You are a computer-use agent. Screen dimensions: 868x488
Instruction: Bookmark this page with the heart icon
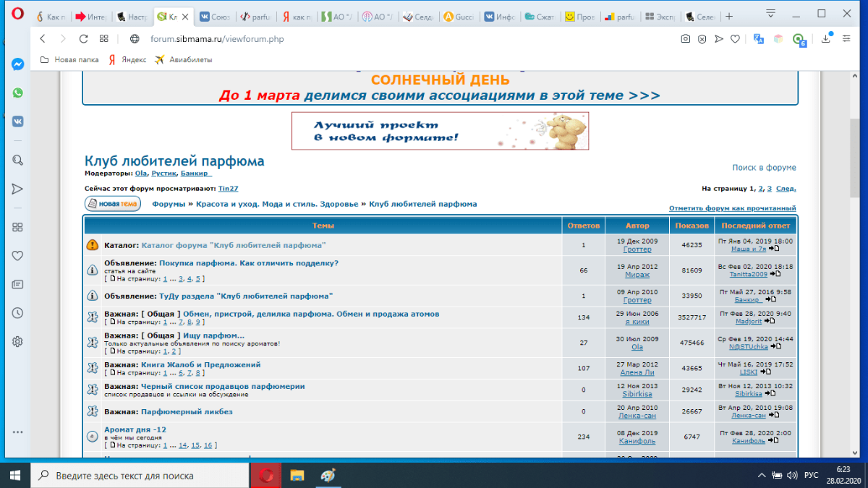[x=736, y=40]
